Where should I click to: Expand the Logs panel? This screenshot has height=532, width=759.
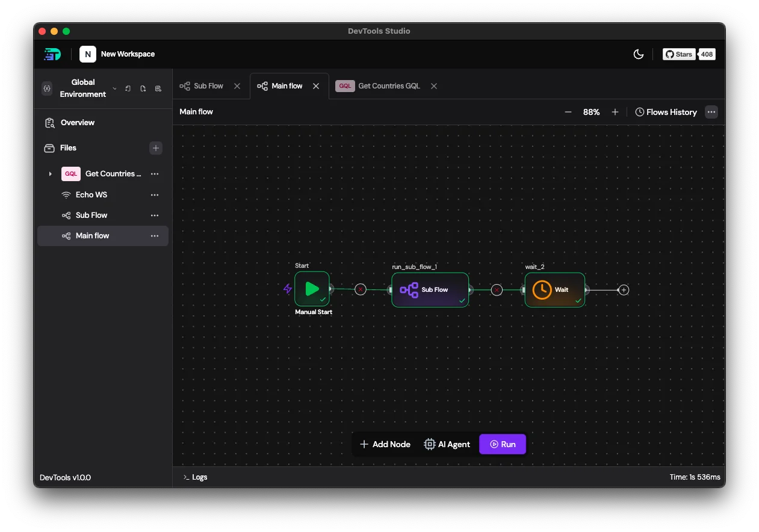(x=195, y=477)
